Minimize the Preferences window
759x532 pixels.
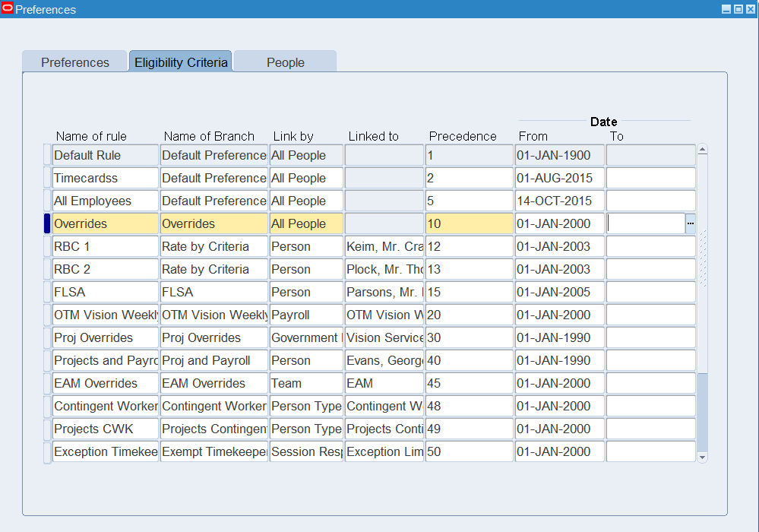726,9
